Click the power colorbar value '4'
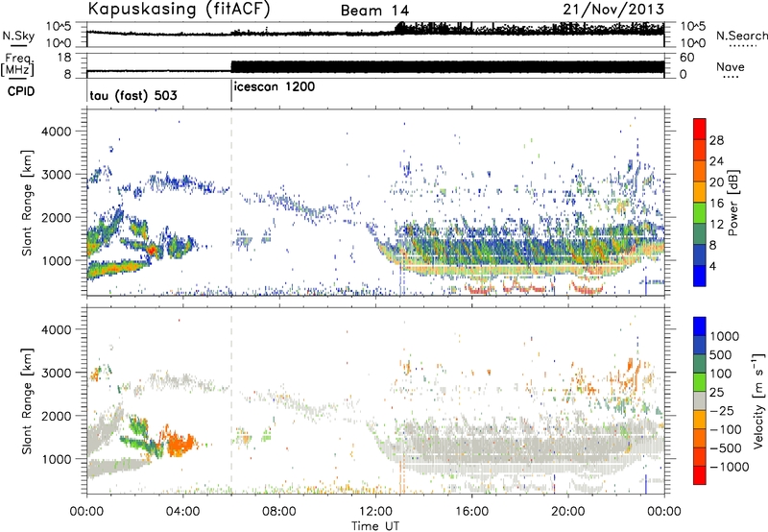 712,266
